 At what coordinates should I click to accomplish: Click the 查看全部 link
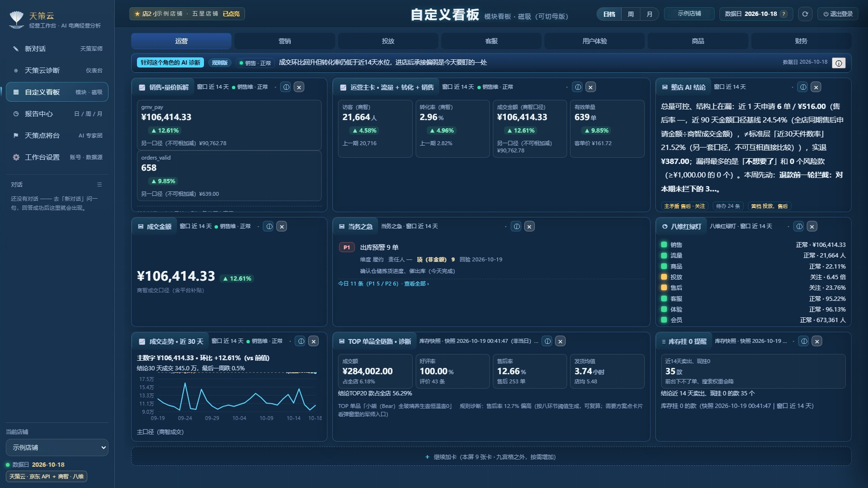coord(417,284)
